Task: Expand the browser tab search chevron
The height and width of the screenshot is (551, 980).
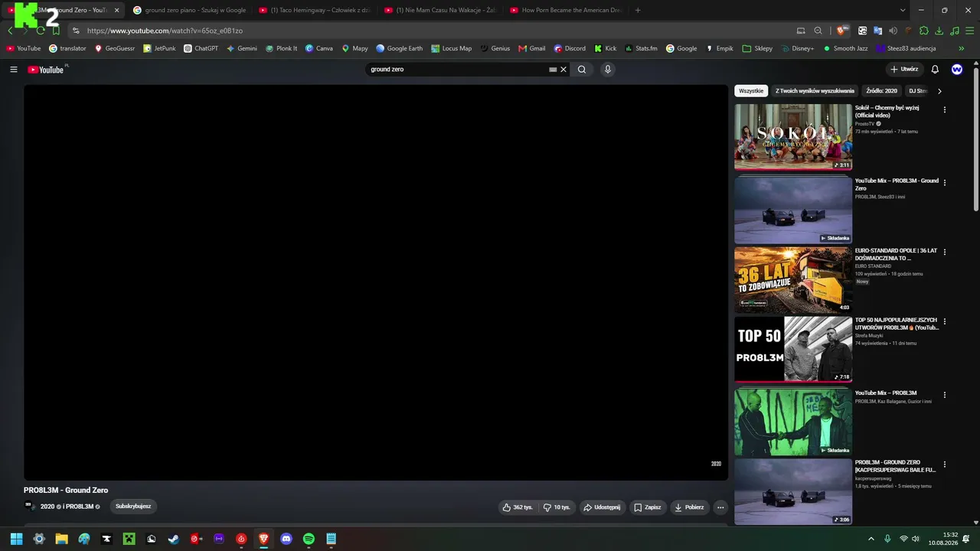Action: pyautogui.click(x=903, y=10)
